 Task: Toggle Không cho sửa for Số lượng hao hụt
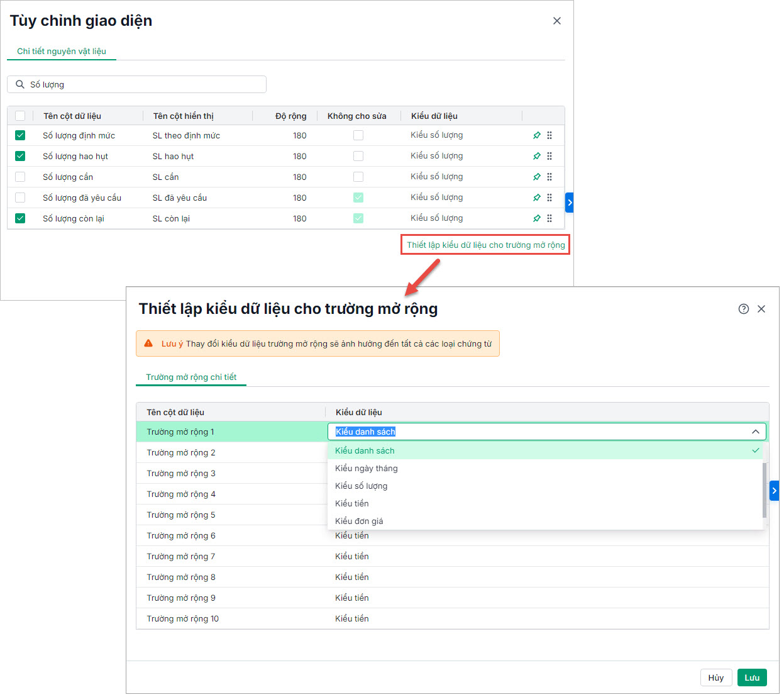click(358, 156)
